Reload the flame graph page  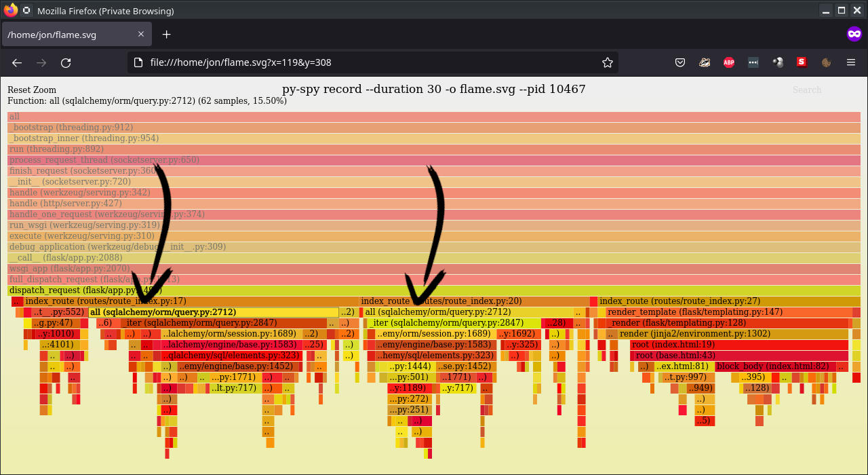pos(66,62)
